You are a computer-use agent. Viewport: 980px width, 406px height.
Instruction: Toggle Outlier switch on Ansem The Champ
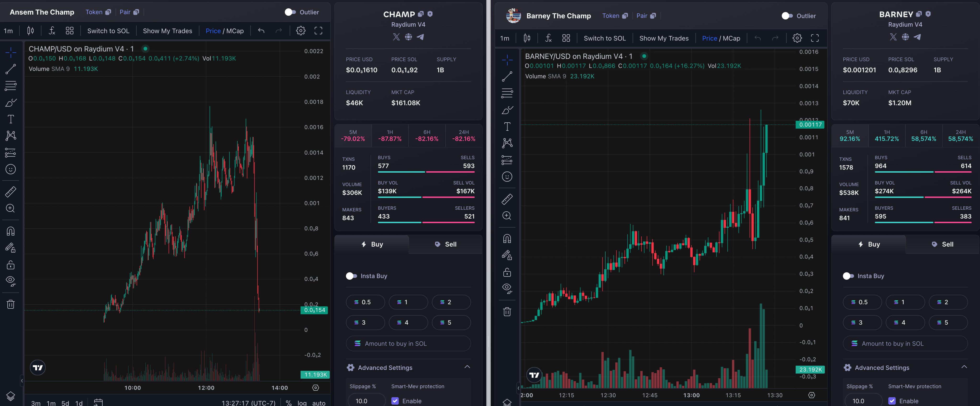(290, 12)
